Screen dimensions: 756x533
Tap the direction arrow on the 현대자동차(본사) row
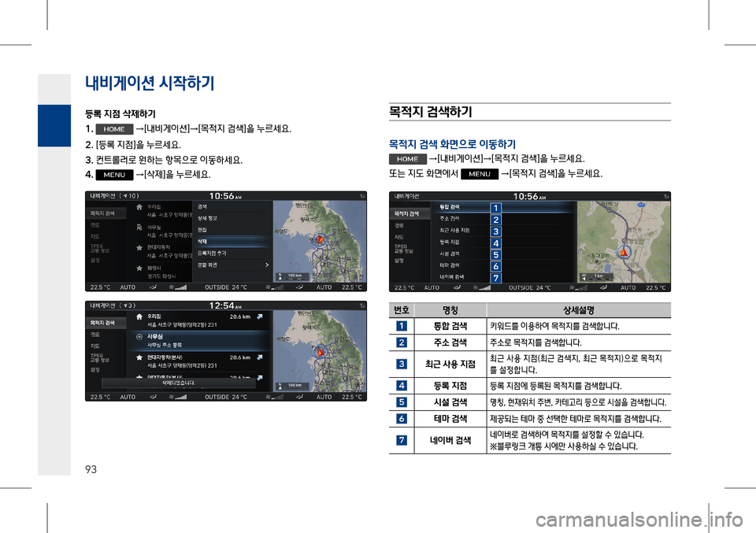click(x=260, y=357)
